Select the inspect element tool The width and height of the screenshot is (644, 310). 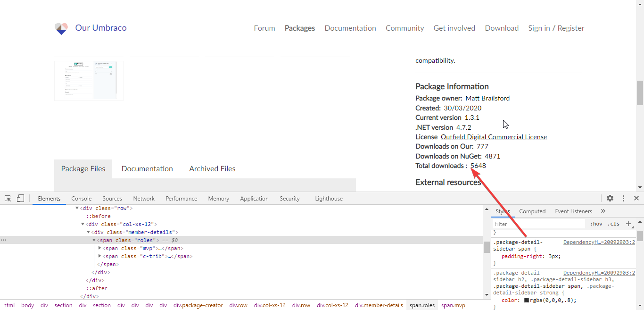point(7,198)
